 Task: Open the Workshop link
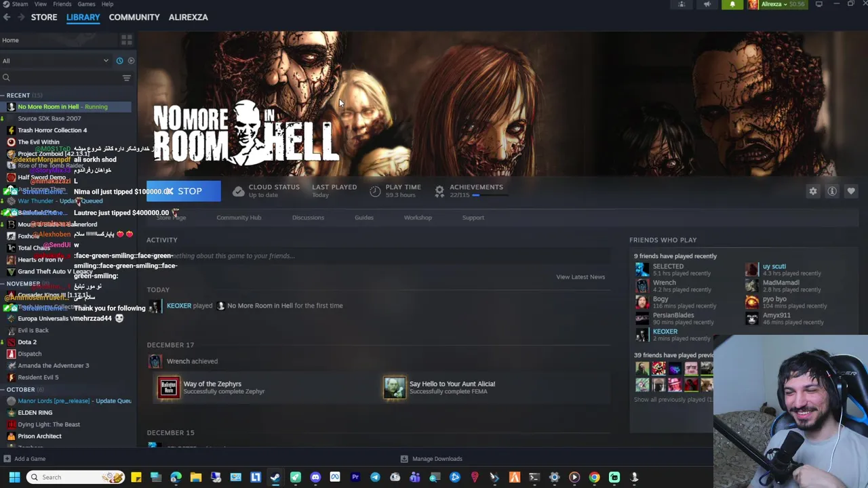pos(418,218)
